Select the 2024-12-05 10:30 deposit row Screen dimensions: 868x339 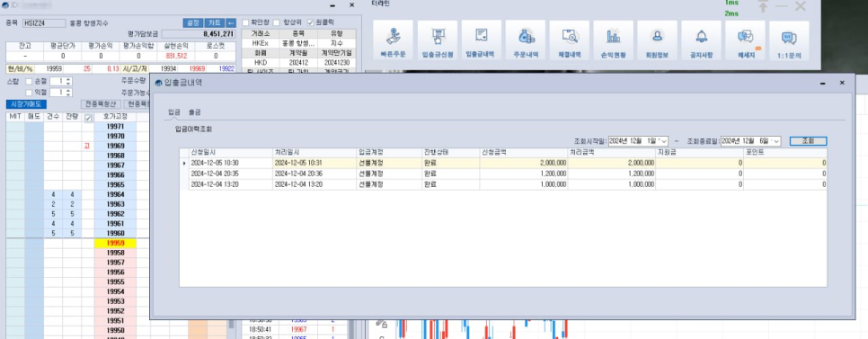tap(503, 163)
